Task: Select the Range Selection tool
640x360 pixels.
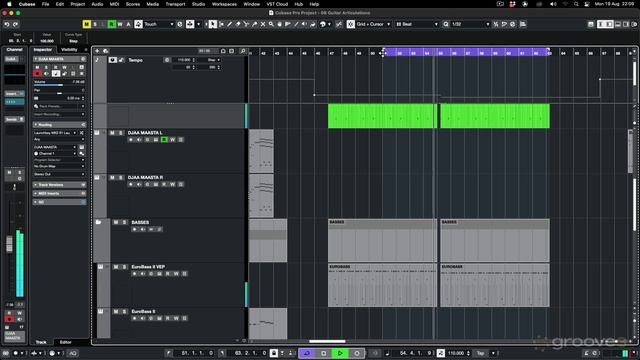Action: [x=221, y=24]
